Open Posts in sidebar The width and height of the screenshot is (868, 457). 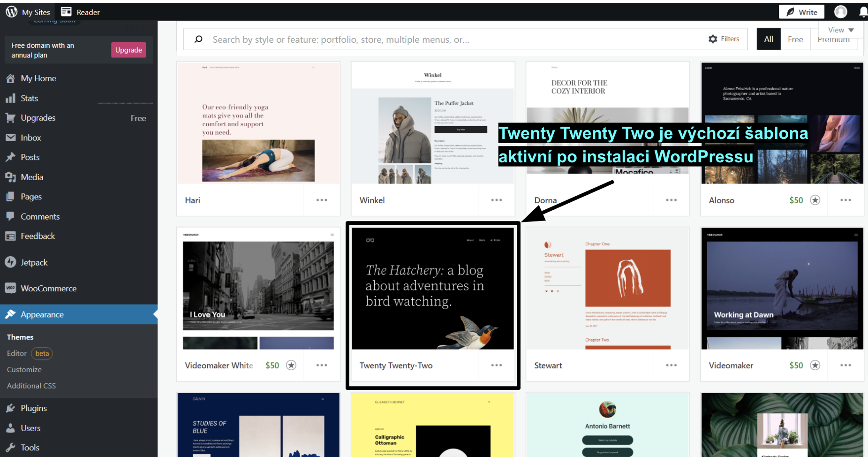click(79, 157)
